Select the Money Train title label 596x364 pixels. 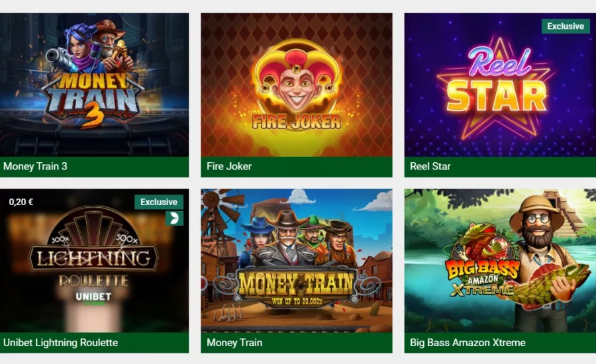234,343
